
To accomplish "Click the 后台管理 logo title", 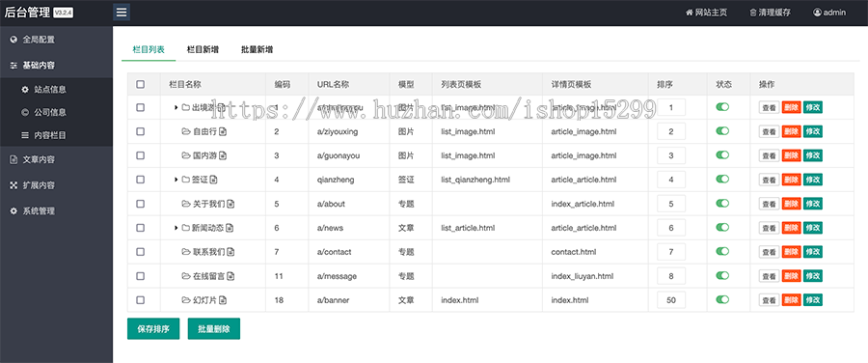I will 27,13.
